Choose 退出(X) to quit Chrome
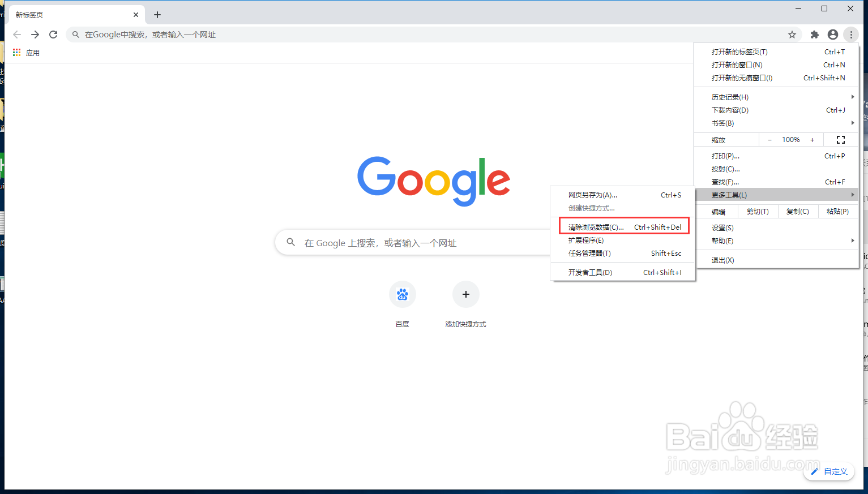 [776, 260]
